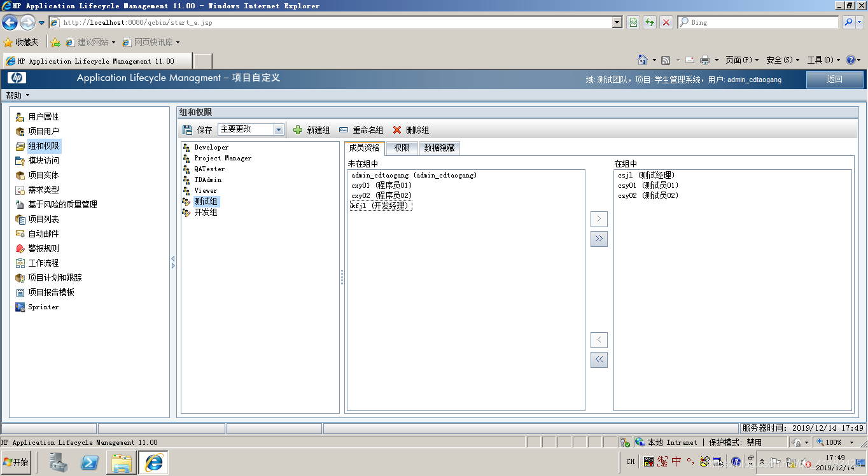This screenshot has width=868, height=476.
Task: Click the browser back arrow
Action: coord(10,22)
